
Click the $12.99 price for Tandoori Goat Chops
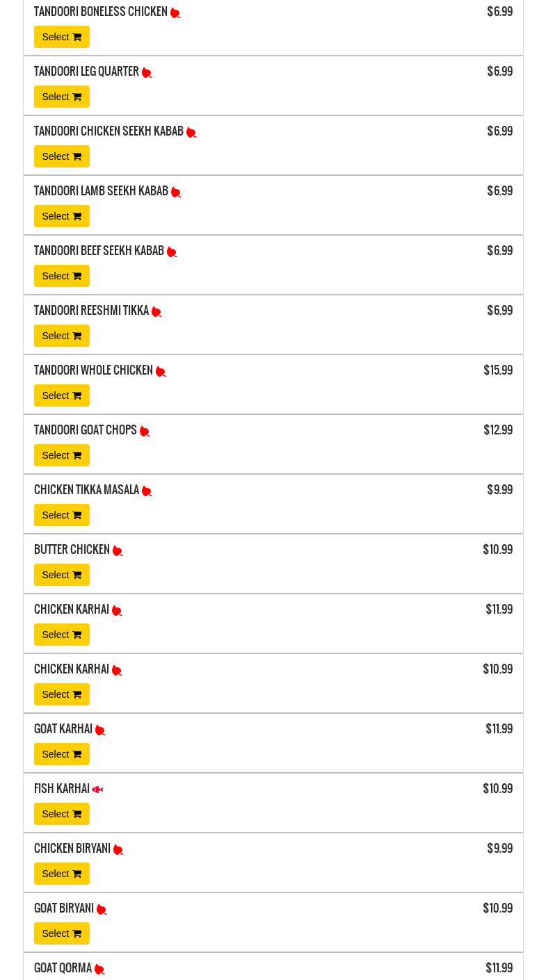(x=498, y=430)
